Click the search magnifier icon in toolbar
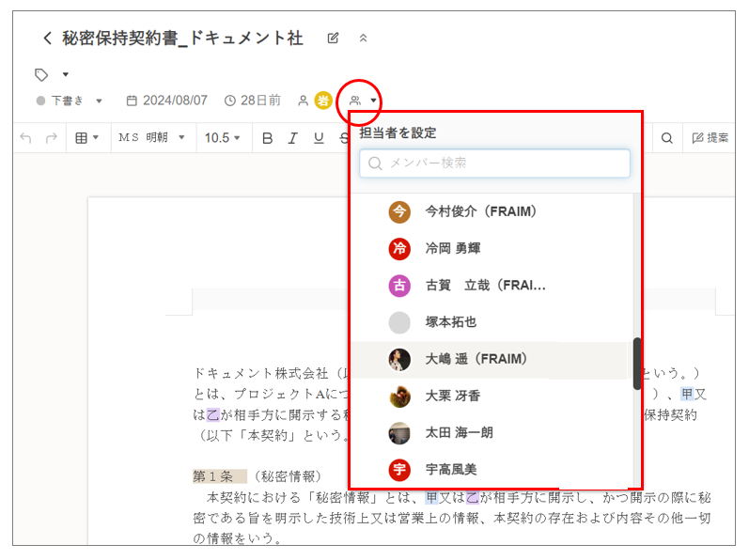The image size is (749, 560). tap(666, 138)
